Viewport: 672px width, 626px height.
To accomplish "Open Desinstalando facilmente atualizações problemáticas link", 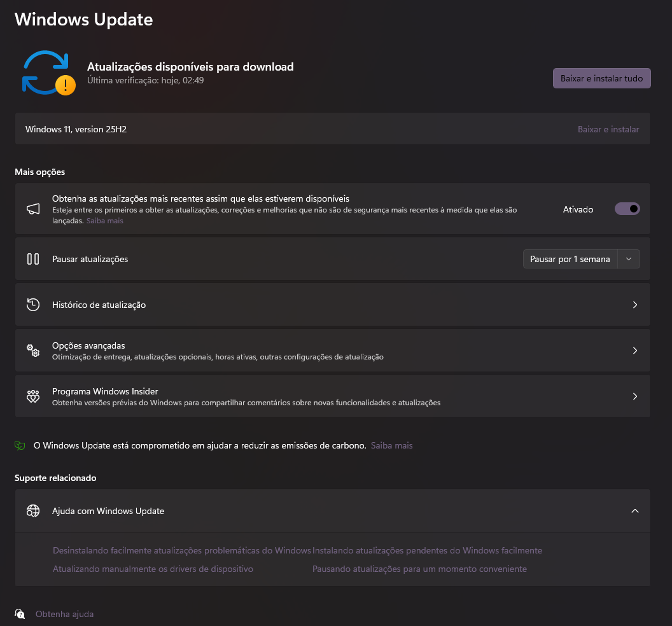I will [182, 550].
